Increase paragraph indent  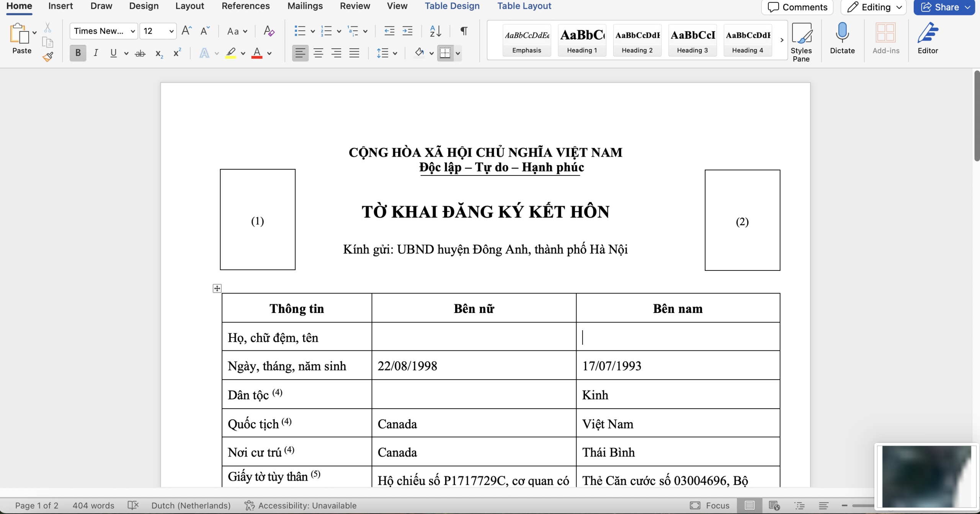click(407, 31)
